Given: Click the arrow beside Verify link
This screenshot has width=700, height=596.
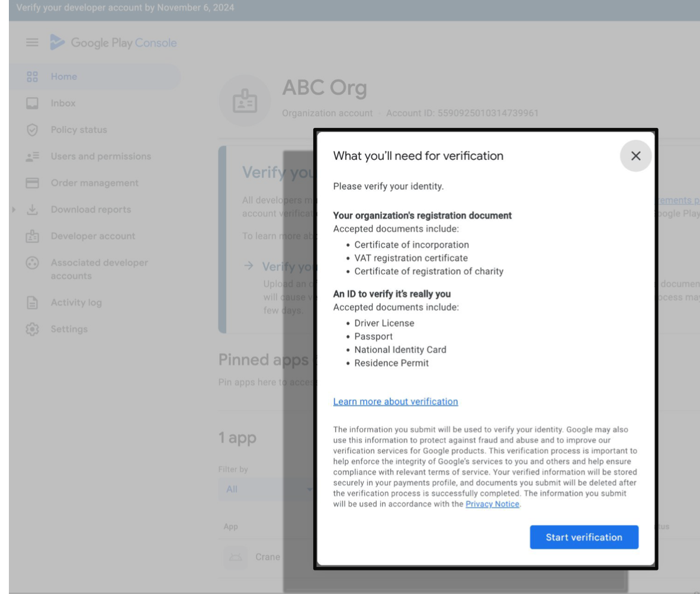Looking at the screenshot, I should coord(249,266).
